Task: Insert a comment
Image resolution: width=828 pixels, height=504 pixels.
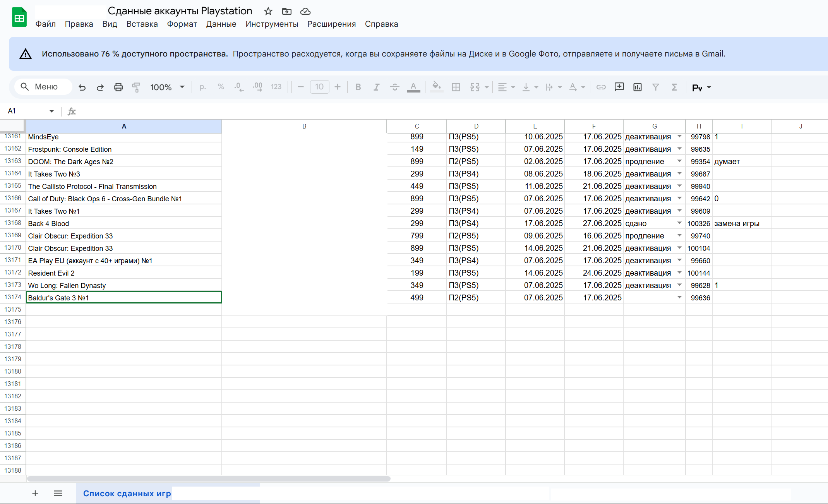Action: 619,87
